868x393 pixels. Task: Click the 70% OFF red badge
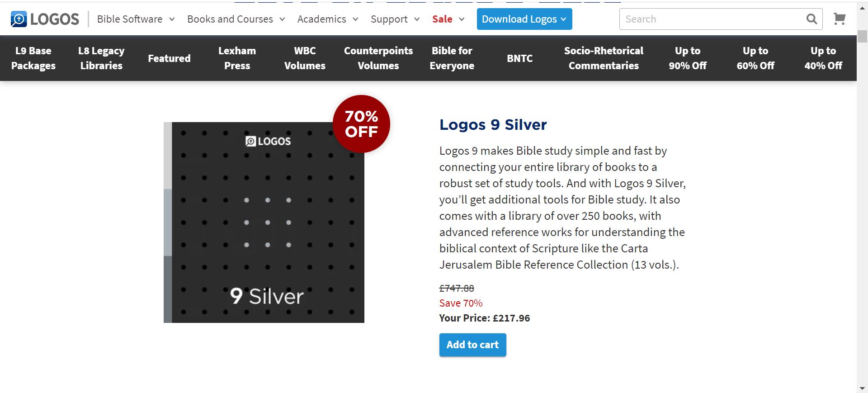(360, 124)
